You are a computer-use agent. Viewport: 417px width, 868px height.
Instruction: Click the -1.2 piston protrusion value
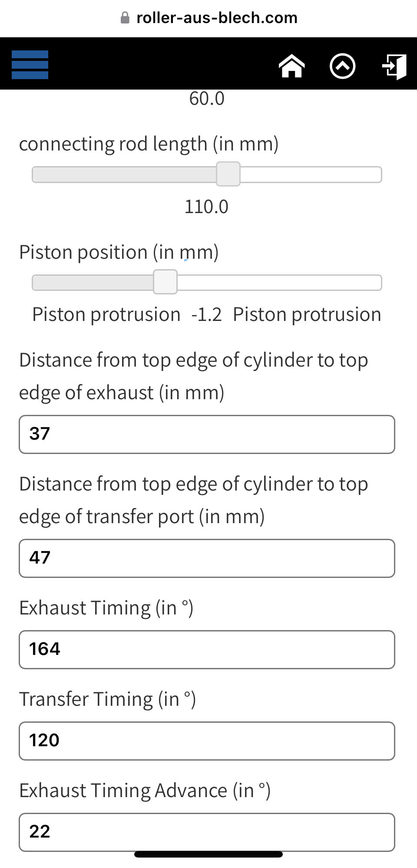tap(206, 314)
